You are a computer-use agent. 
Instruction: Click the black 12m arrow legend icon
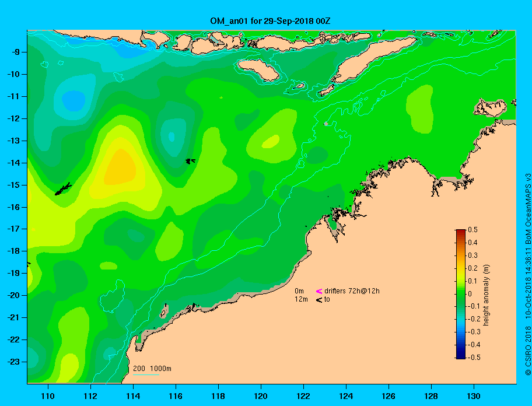[319, 300]
